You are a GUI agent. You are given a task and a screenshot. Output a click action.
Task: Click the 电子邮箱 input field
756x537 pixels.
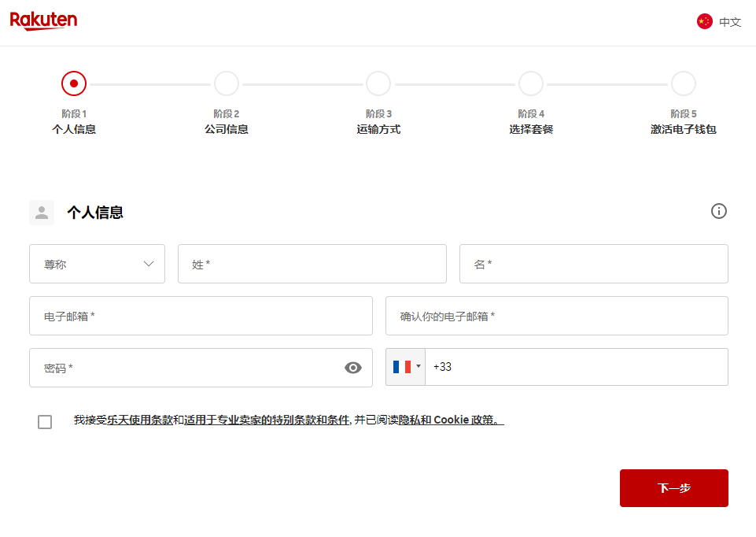[x=201, y=315]
